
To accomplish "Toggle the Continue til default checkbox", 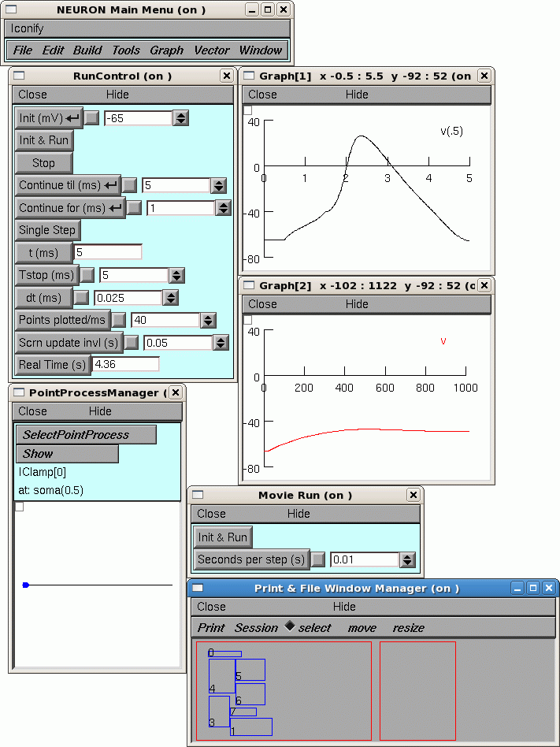I will pos(129,185).
